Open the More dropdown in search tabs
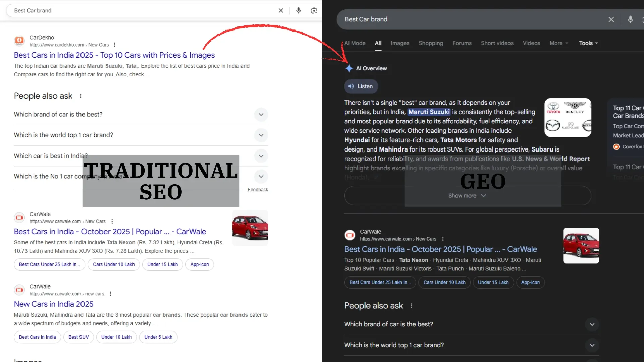 pos(558,43)
